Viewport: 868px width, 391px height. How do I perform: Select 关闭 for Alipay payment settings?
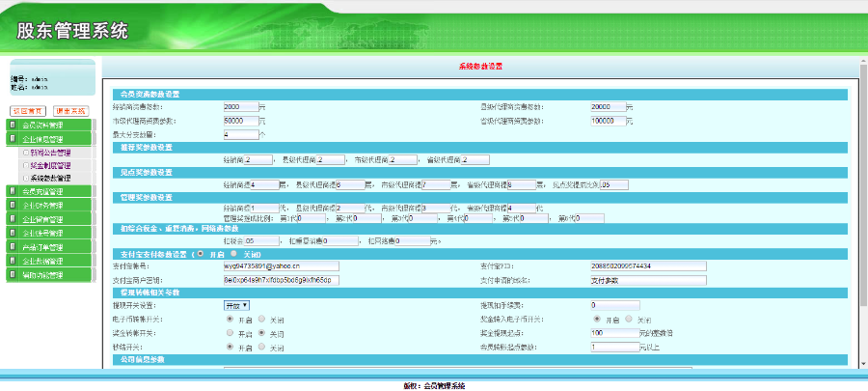click(233, 254)
